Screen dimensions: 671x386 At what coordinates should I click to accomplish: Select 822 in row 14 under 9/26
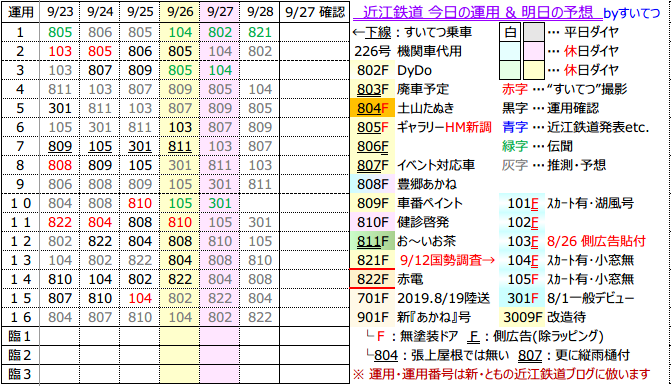click(180, 279)
